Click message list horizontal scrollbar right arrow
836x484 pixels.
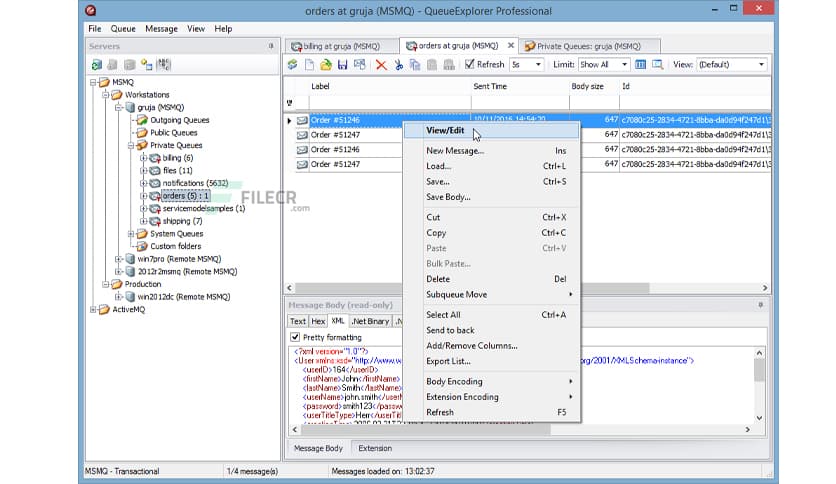tap(765, 288)
